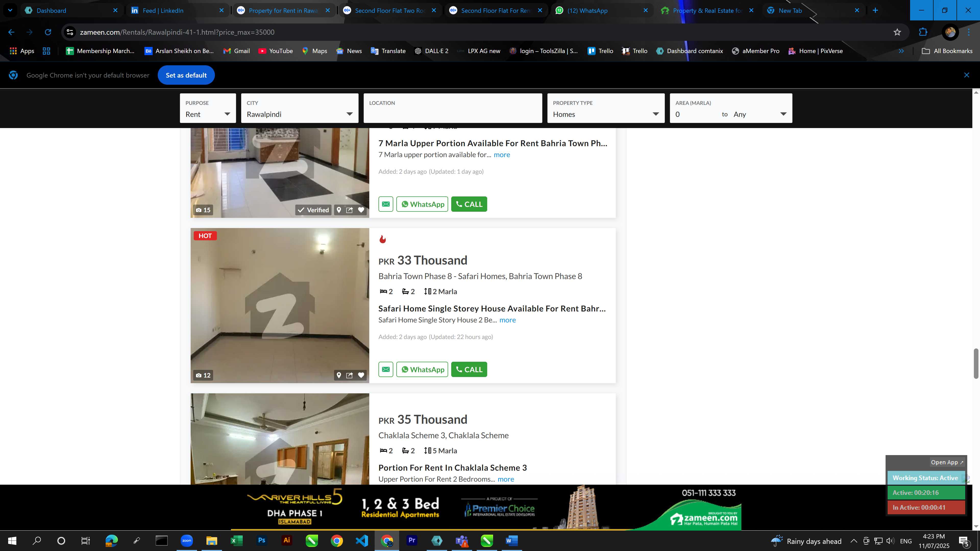Favorite the 12-photo Safari Home listing with heart icon
The width and height of the screenshot is (980, 551).
pos(361,375)
